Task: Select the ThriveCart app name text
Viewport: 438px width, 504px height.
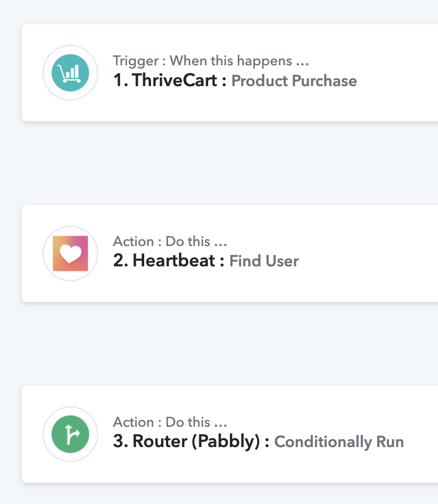Action: pos(174,80)
